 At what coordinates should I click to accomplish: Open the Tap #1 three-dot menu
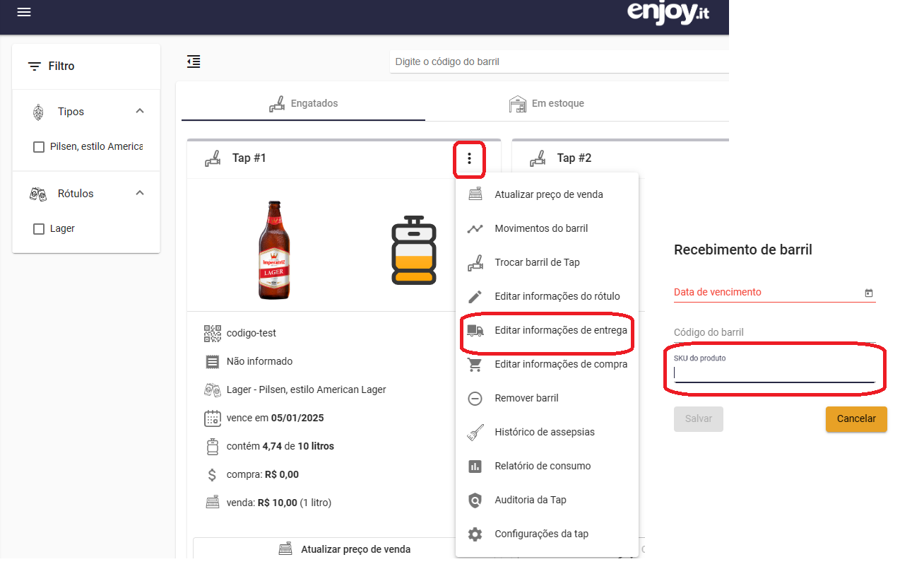point(469,158)
